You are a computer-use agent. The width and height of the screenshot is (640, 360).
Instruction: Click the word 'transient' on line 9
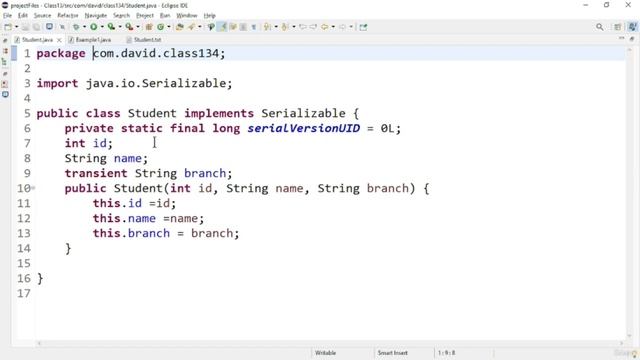(x=96, y=173)
